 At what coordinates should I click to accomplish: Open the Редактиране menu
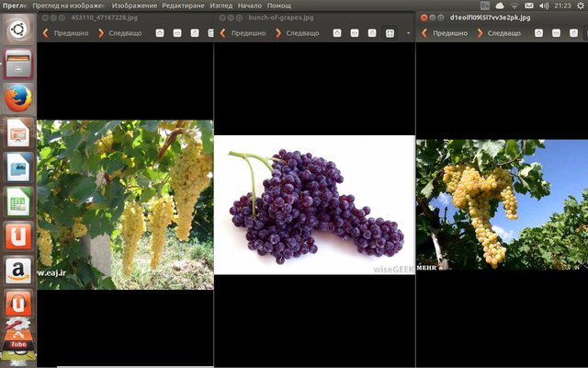(x=184, y=6)
